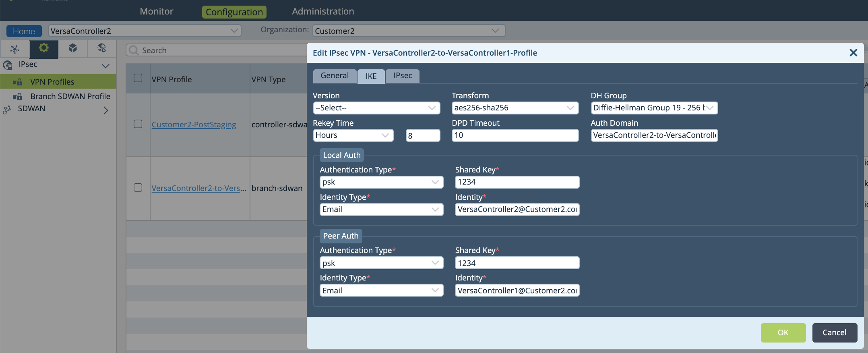
Task: Click the search magnifier icon
Action: (134, 50)
